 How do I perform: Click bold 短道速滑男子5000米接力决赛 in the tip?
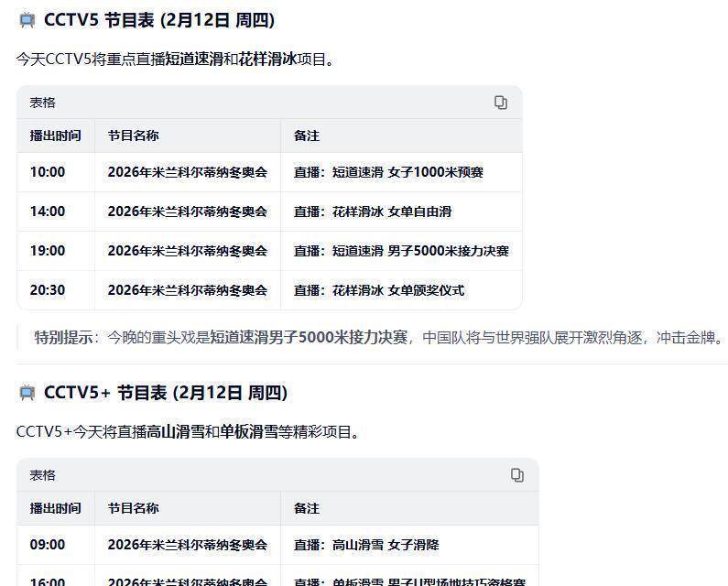click(309, 337)
